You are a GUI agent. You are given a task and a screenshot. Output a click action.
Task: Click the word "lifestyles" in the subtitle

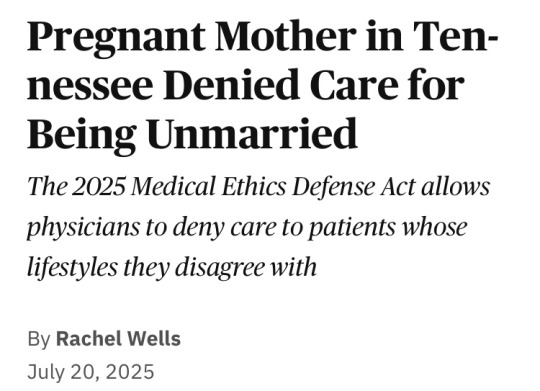(72, 268)
